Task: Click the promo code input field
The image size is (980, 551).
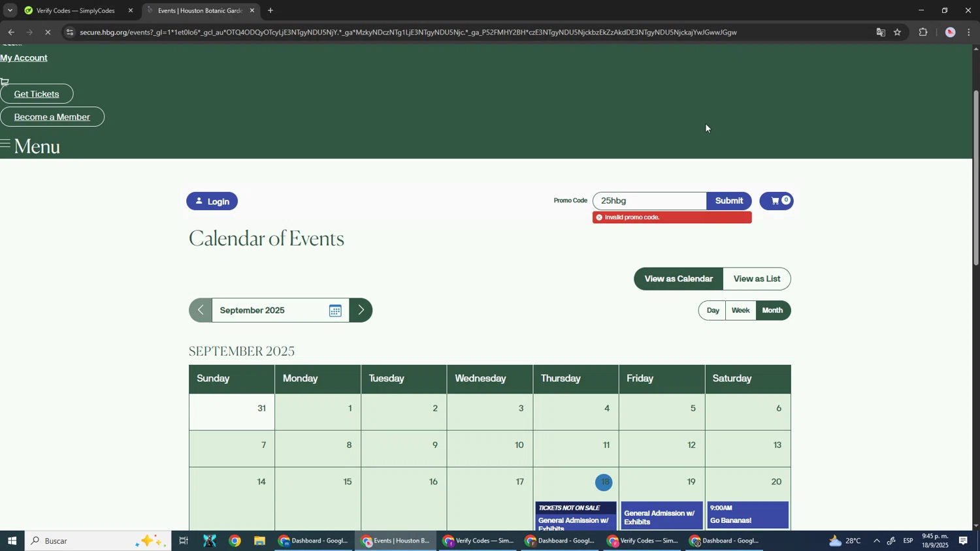Action: (x=649, y=201)
